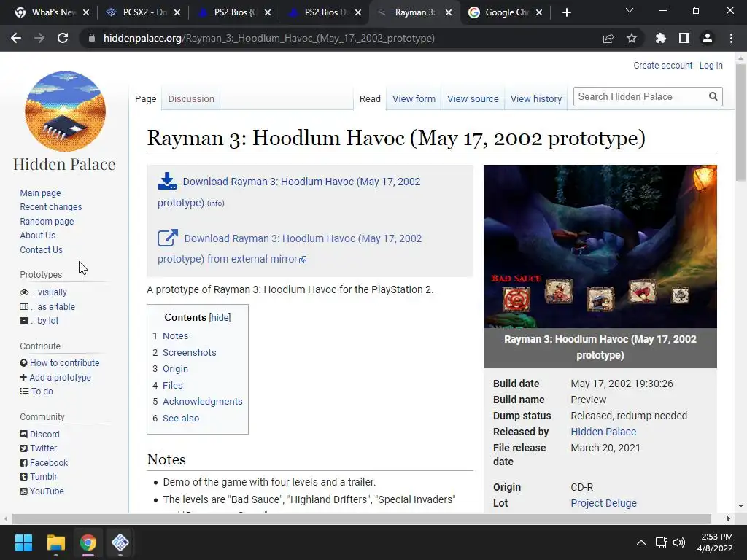Click the YouTube icon in Community
This screenshot has width=747, height=560.
(24, 491)
